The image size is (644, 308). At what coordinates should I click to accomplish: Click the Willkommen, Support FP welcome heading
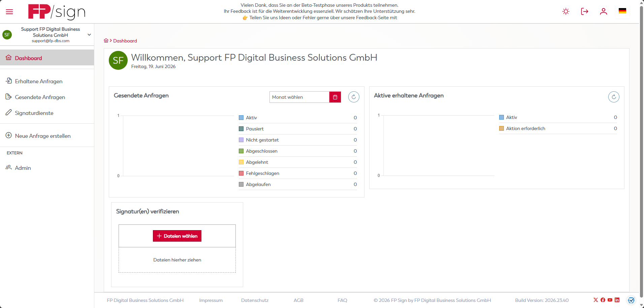pyautogui.click(x=254, y=58)
